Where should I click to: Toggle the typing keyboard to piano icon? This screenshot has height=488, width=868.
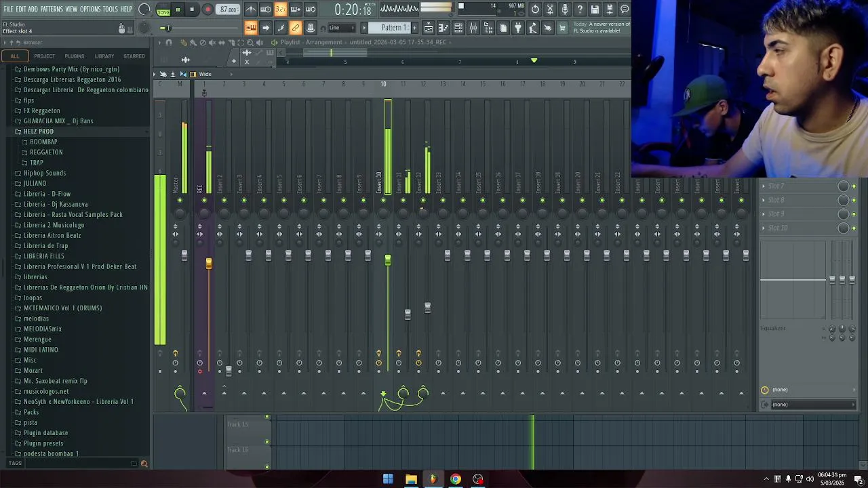[251, 28]
